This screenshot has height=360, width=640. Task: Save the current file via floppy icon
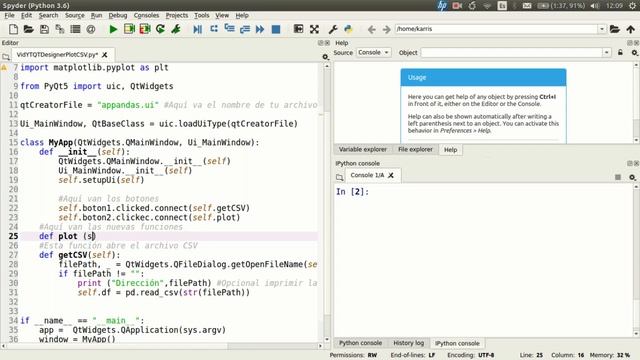pyautogui.click(x=44, y=29)
